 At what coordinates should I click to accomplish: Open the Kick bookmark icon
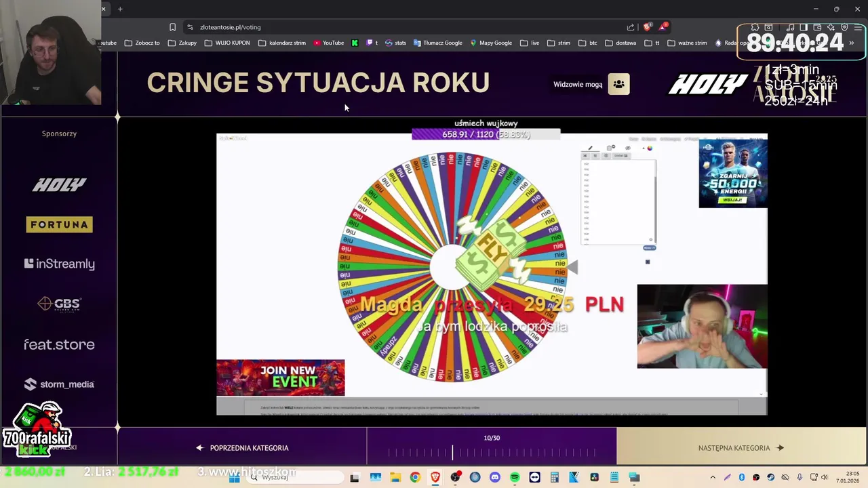[x=355, y=43]
